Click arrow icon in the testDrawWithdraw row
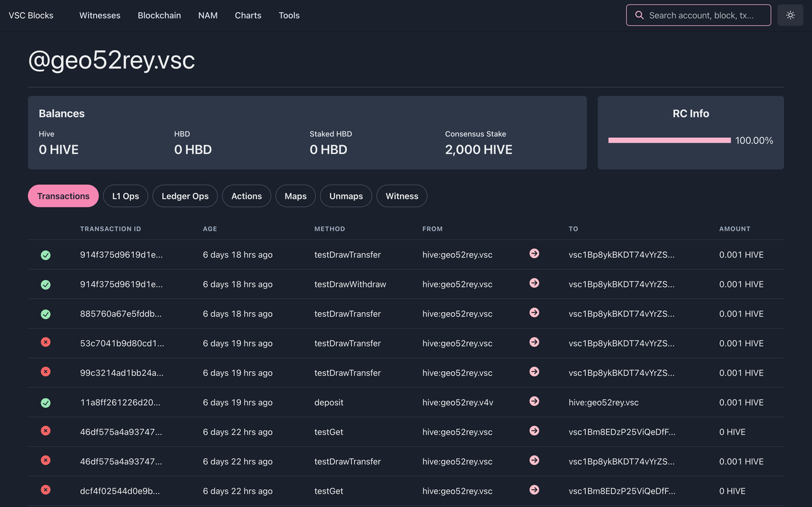Screen dimensions: 812x507 click(534, 284)
